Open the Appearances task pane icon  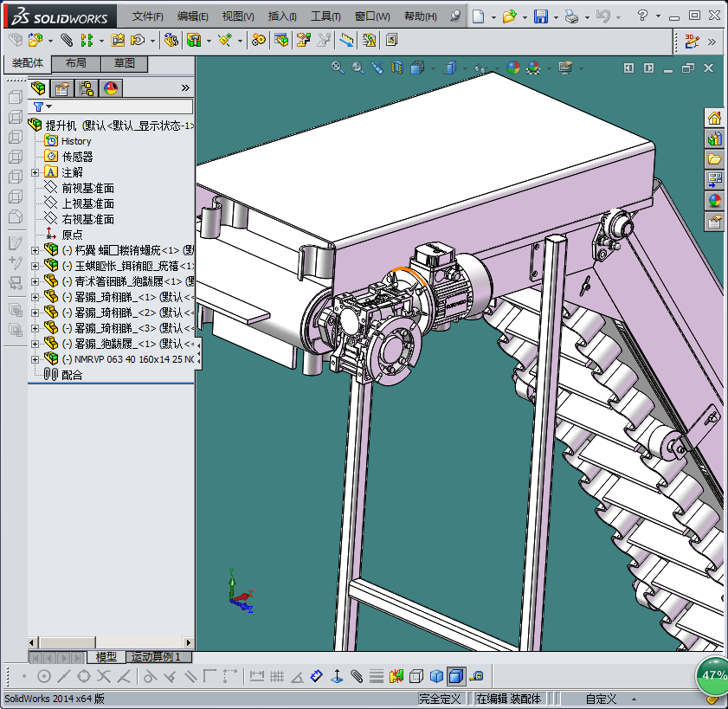pyautogui.click(x=714, y=200)
